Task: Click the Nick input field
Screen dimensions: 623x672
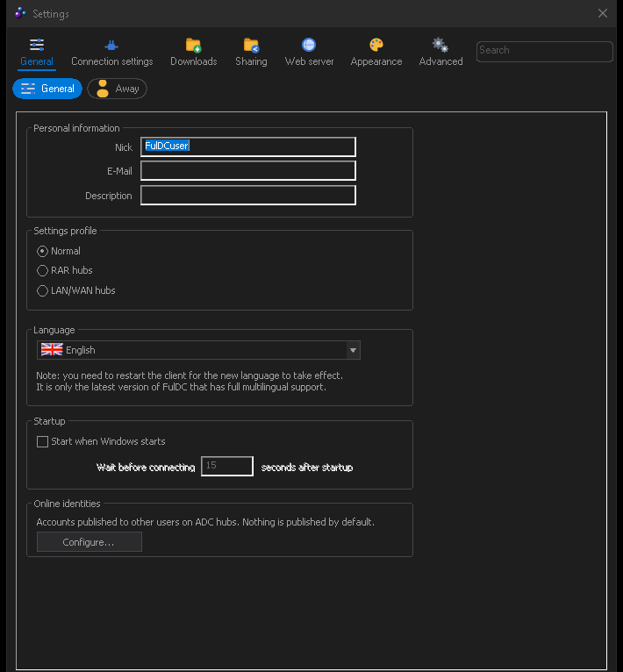Action: (x=248, y=147)
